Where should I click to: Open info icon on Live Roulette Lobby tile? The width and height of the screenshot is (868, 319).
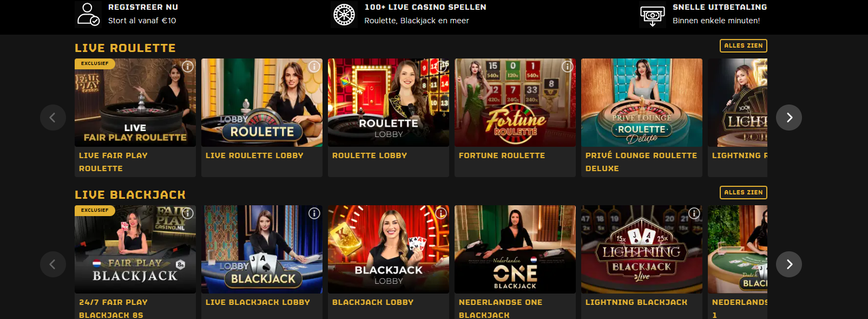pos(314,67)
